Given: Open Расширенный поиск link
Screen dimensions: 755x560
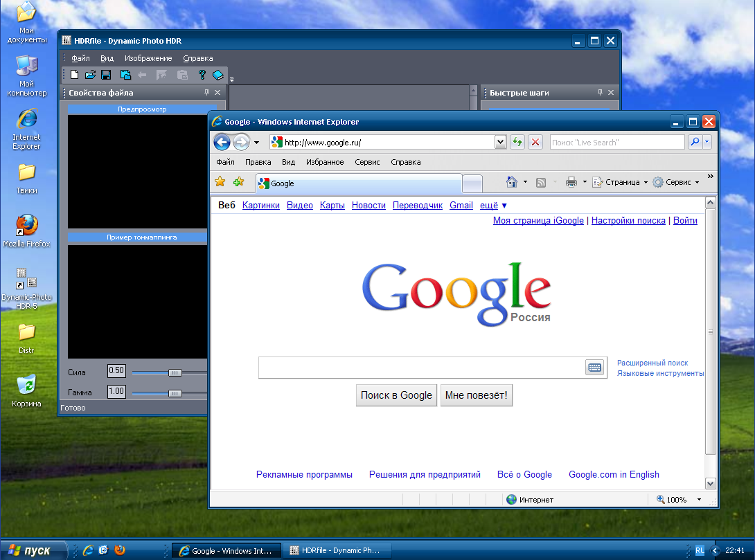Looking at the screenshot, I should [x=652, y=363].
